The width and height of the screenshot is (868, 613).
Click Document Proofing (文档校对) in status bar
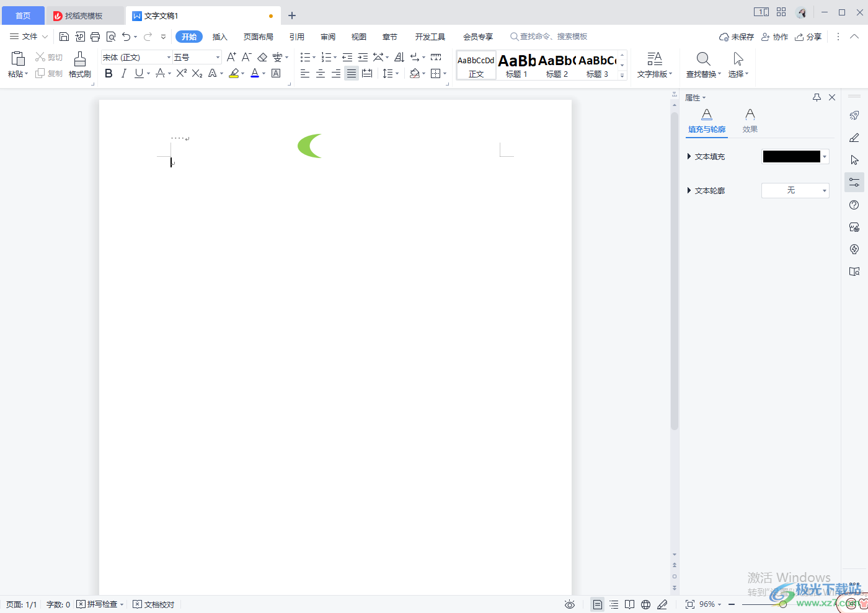tap(154, 604)
